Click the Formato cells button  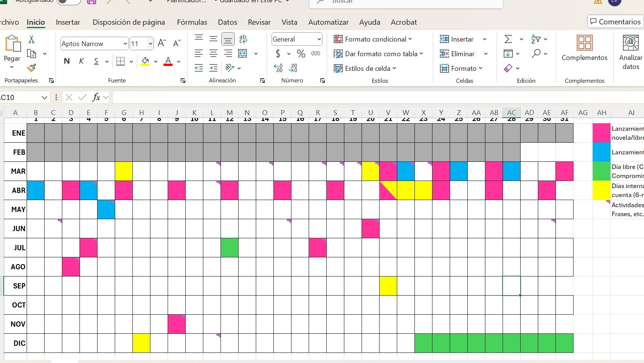[461, 68]
